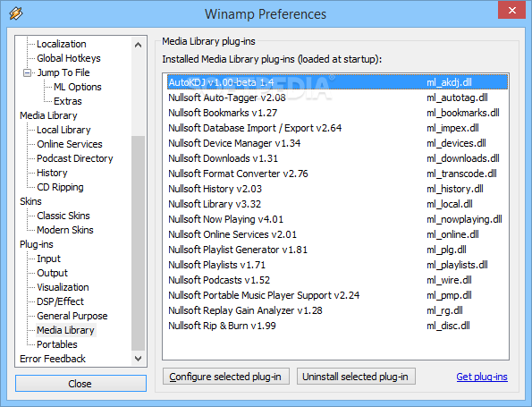Viewport: 532px width, 407px height.
Task: Select Nullsoft Playlist Generator v1.81
Action: 338,250
